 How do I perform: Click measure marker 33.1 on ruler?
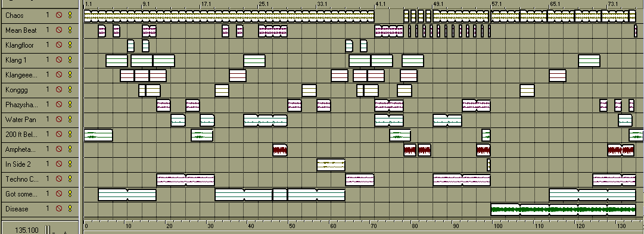point(322,4)
